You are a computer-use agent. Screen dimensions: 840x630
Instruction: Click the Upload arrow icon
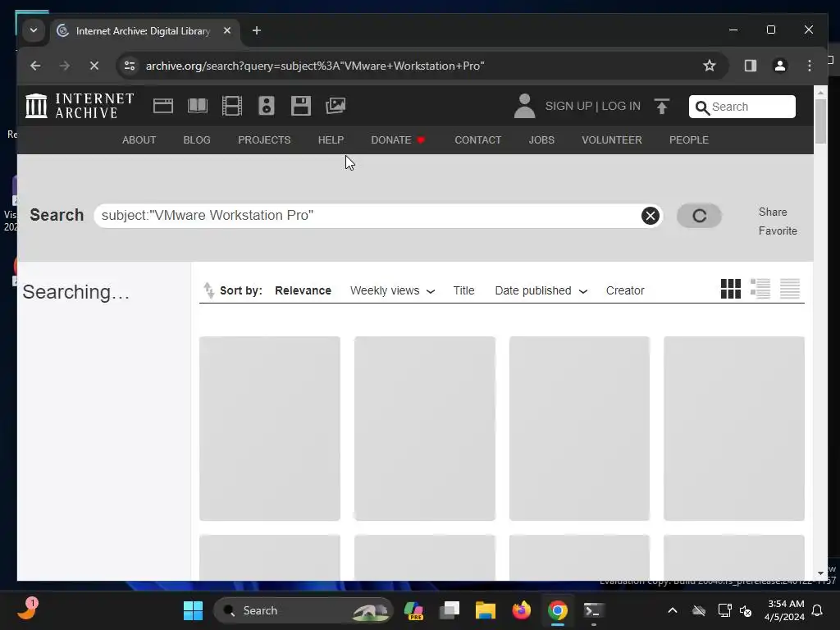(x=662, y=106)
